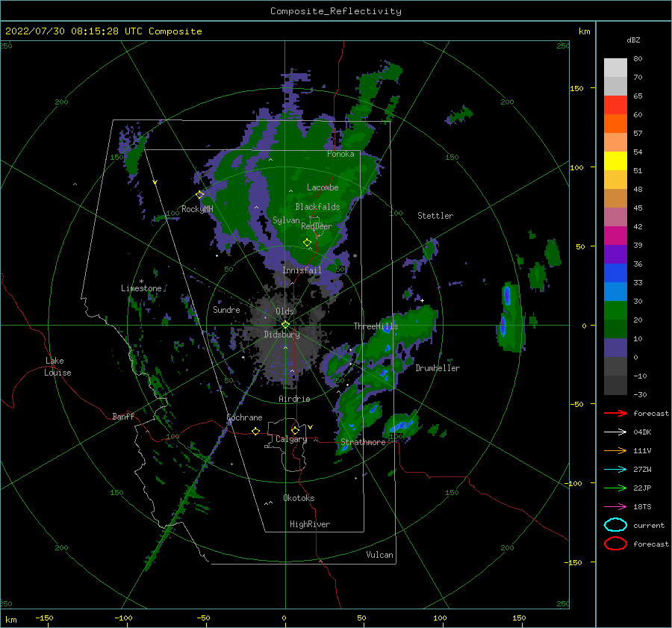Select the orange 111V arrow legend icon
Viewport: 672px width, 628px height.
click(615, 450)
